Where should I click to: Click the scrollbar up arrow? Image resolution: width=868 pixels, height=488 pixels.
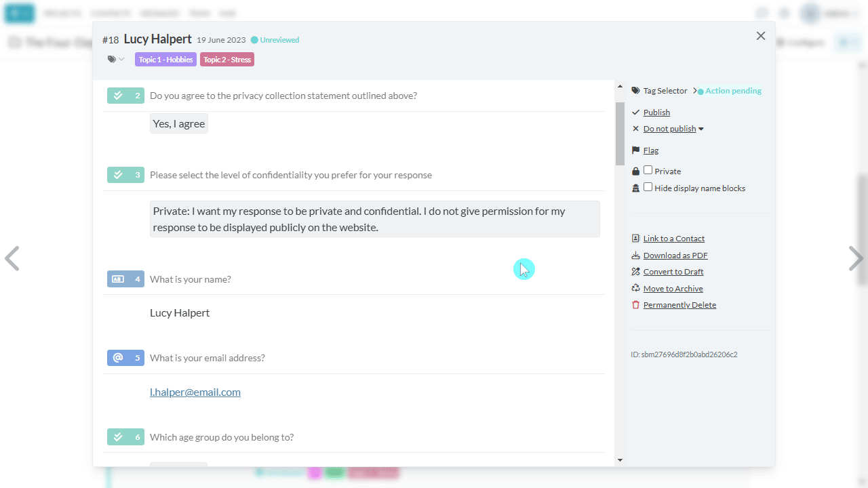point(620,87)
